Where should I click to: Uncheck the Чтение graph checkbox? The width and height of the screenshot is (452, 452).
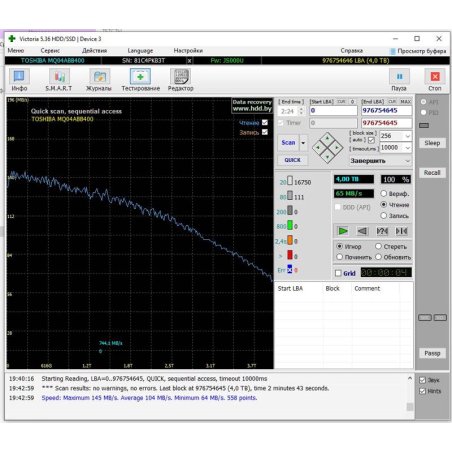265,123
